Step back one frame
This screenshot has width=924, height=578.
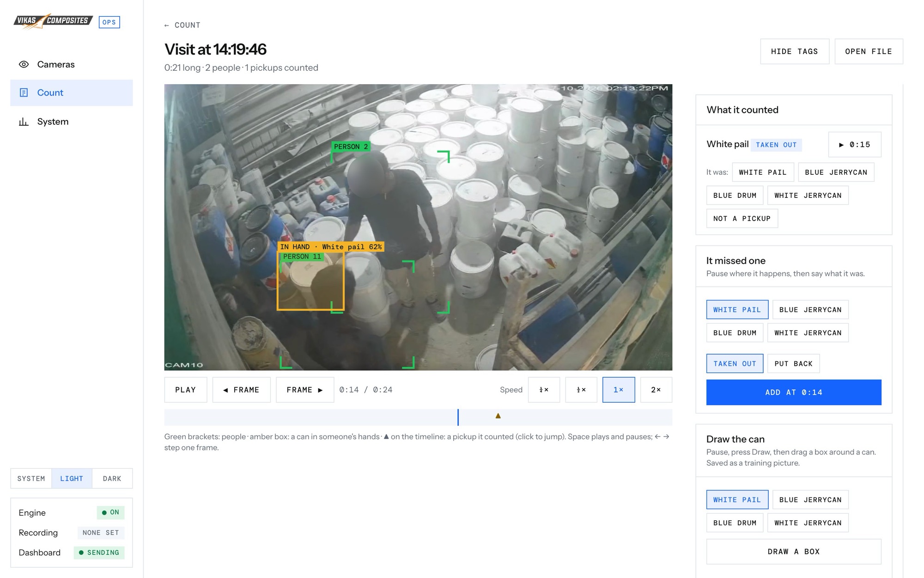pos(242,390)
